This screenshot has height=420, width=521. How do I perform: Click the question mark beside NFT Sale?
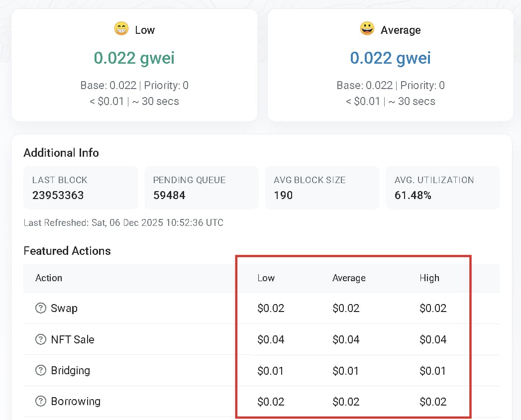point(40,339)
